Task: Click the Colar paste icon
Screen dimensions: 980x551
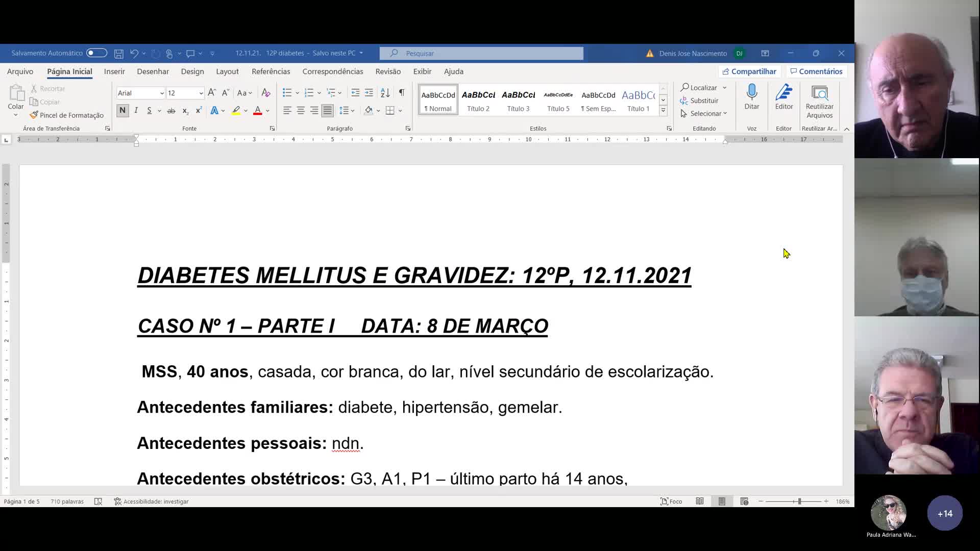Action: coord(16,94)
